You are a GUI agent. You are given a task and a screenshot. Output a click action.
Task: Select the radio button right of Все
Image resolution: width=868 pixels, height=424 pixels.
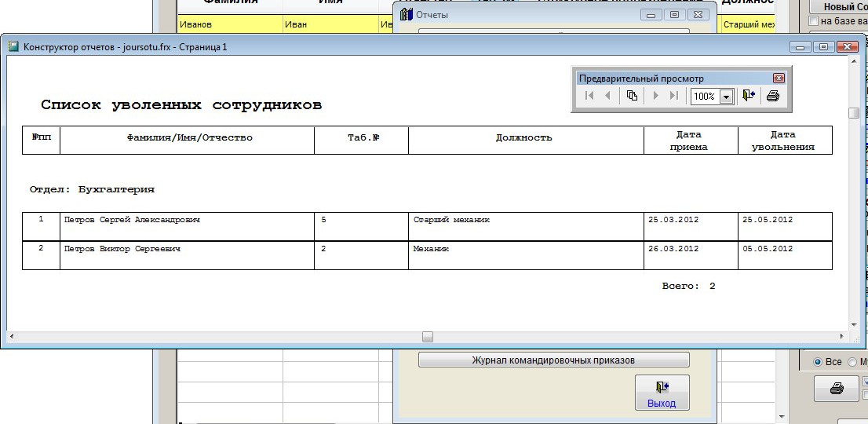[852, 362]
